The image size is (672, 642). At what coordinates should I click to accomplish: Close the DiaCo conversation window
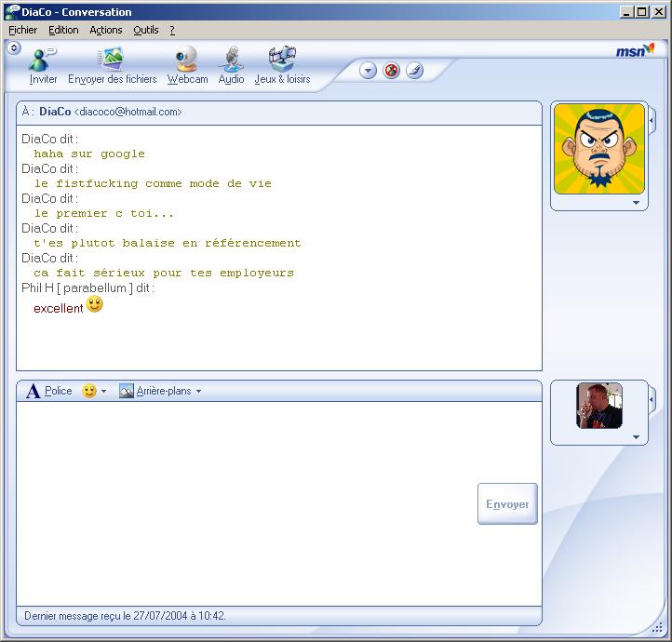(659, 12)
